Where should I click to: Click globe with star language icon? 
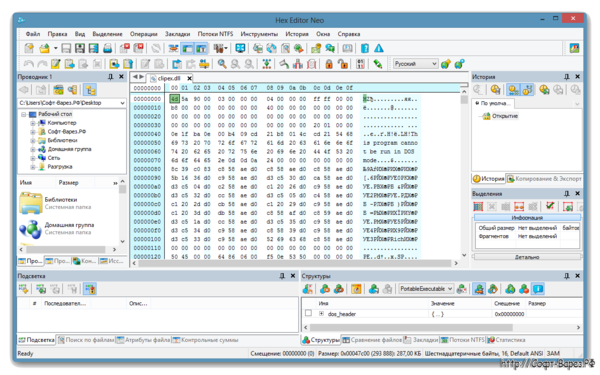point(446,64)
